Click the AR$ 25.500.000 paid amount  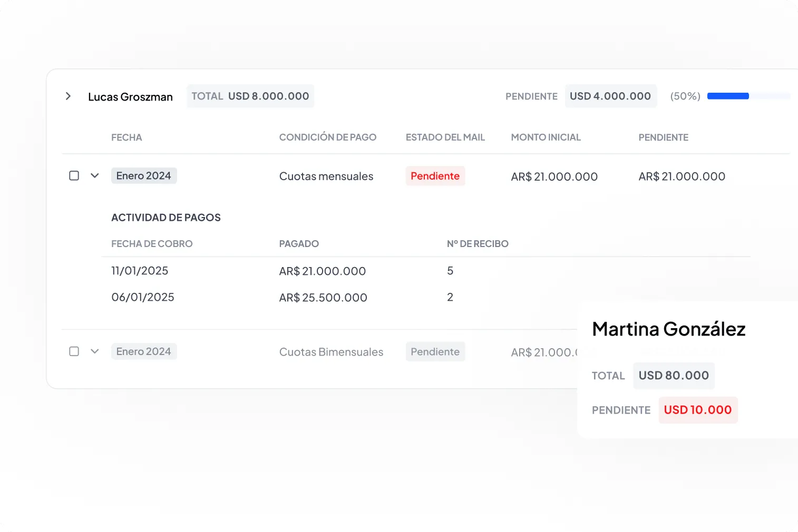coord(323,298)
